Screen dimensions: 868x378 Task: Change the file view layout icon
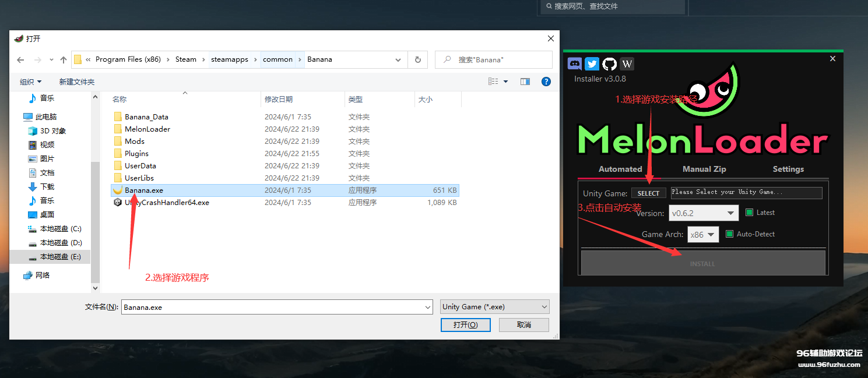coord(493,82)
